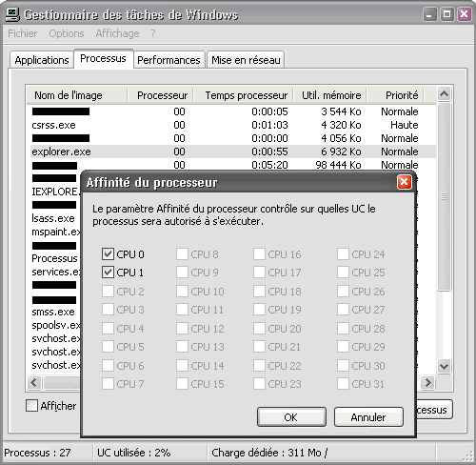
Task: Select the lsass.exe process row
Action: tap(53, 218)
